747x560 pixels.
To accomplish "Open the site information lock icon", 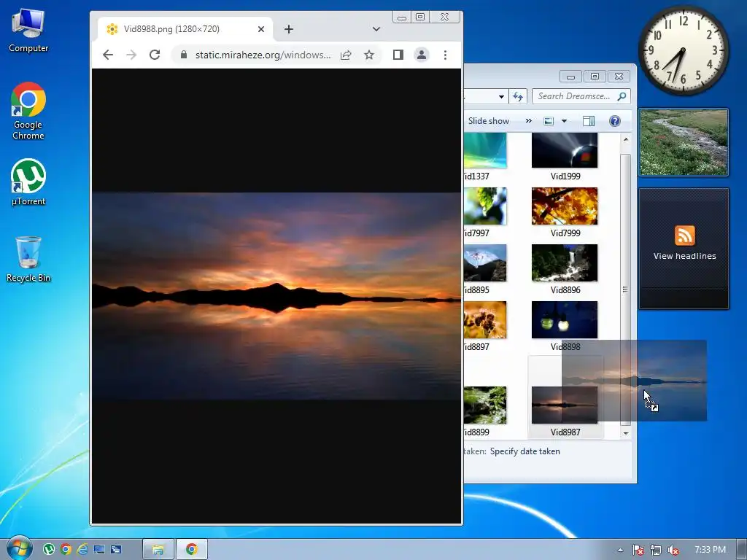I will (183, 55).
